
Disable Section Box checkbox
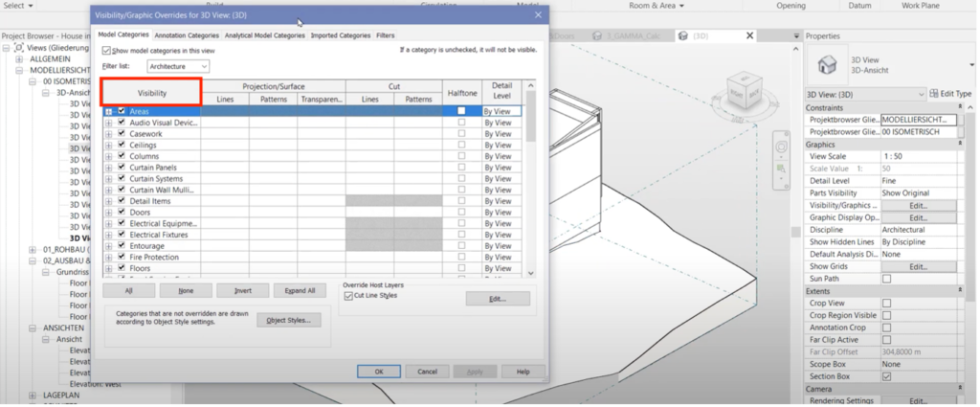[x=886, y=376]
